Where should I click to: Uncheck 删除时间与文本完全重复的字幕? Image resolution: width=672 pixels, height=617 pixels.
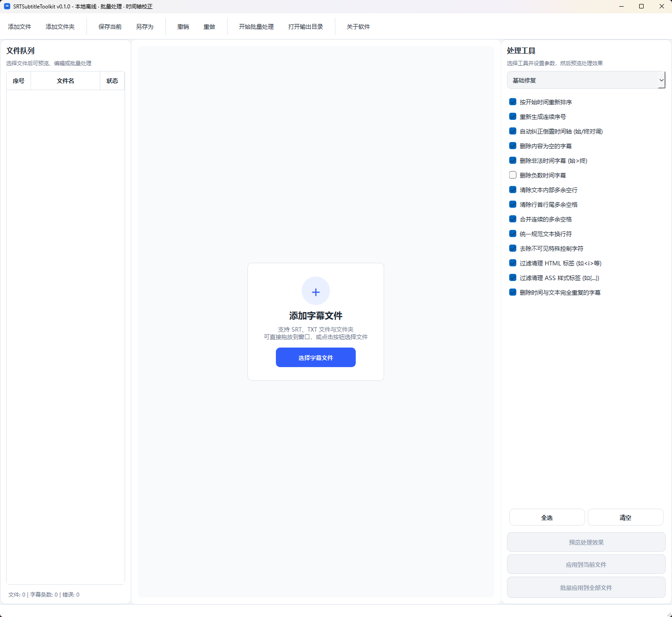click(x=513, y=292)
